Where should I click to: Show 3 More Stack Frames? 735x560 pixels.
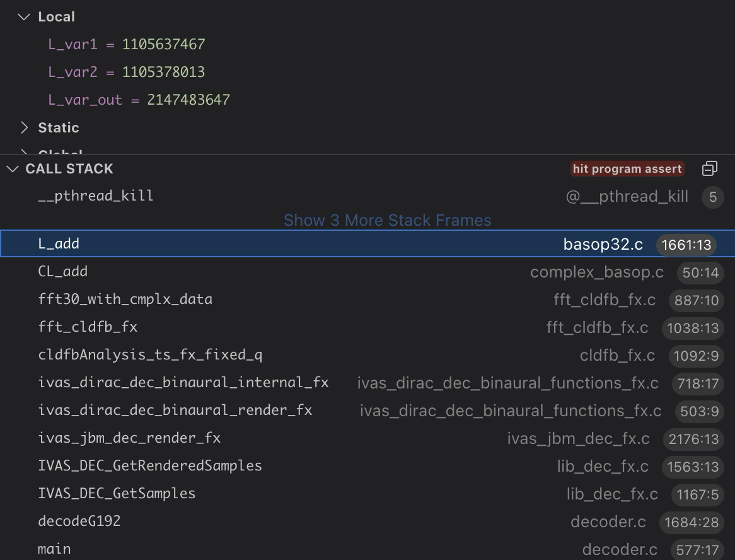pyautogui.click(x=387, y=220)
